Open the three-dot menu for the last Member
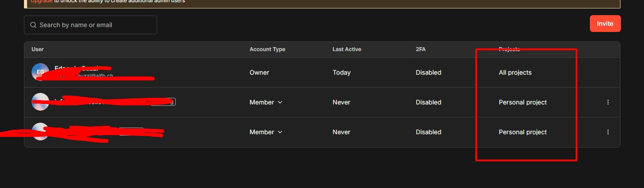Viewport: 644px width, 188px height. [x=608, y=132]
